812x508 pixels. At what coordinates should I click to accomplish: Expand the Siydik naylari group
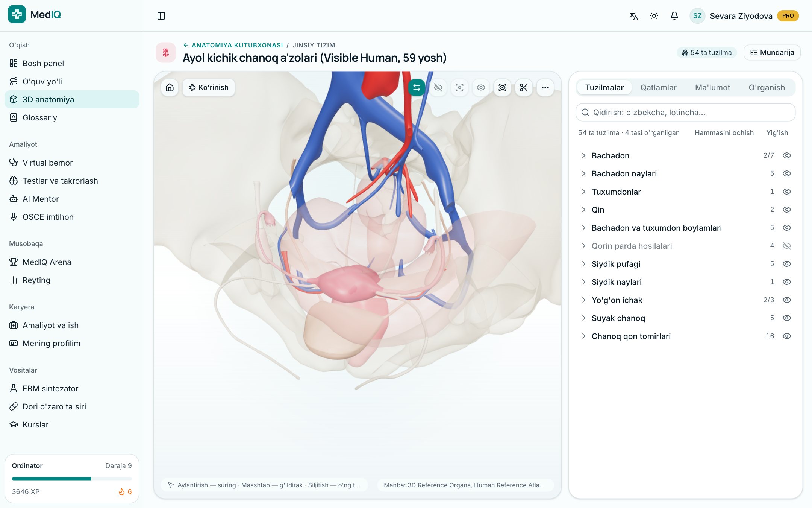coord(583,282)
